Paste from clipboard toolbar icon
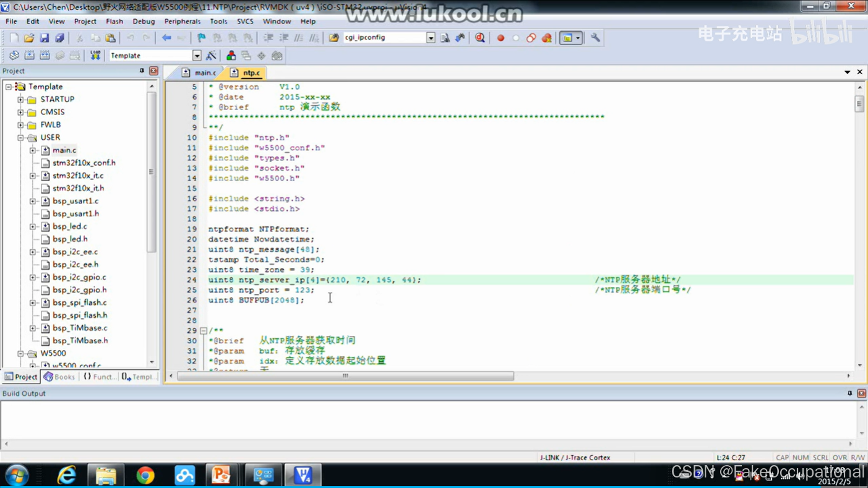 pyautogui.click(x=110, y=38)
